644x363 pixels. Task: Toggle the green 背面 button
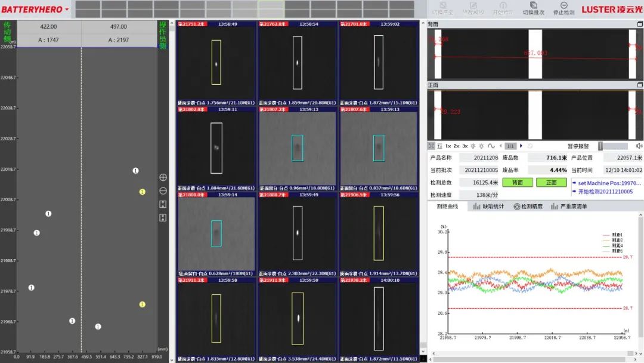pyautogui.click(x=518, y=183)
